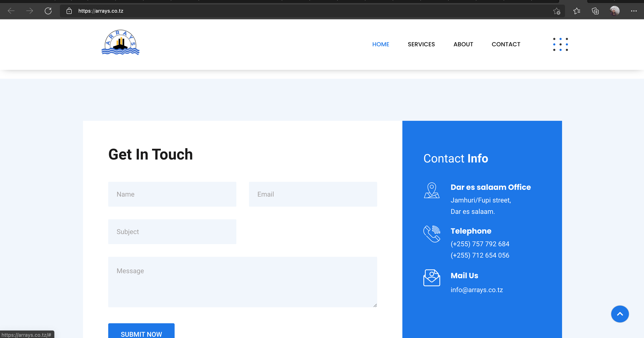
Task: Open the nine-dot grid menu
Action: 560,44
